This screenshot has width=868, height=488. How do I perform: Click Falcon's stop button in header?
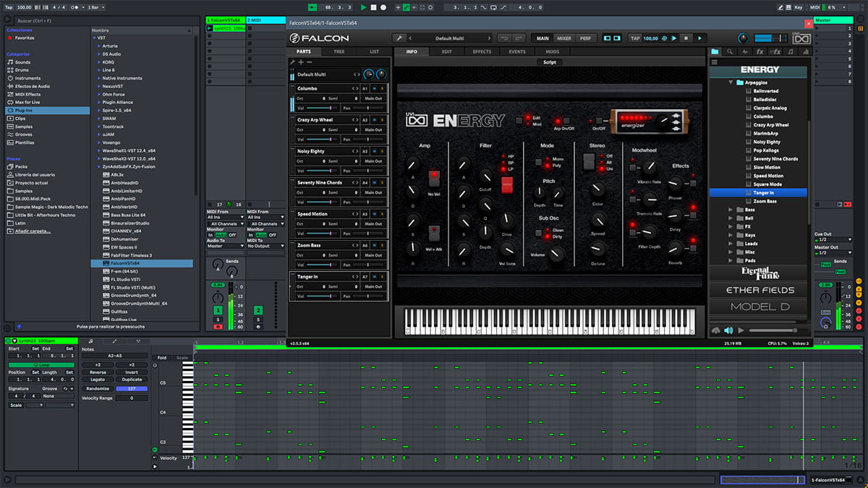tap(686, 38)
